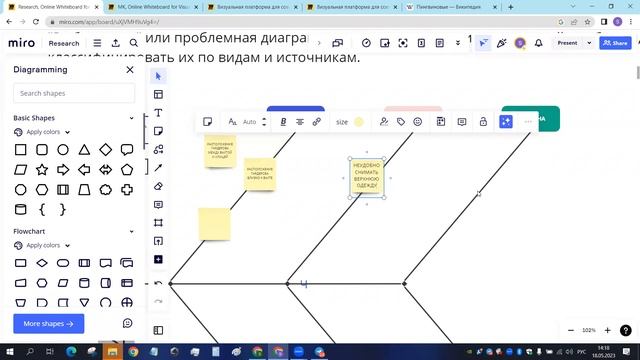Open Miro AI assistant button
This screenshot has width=640, height=360.
(x=506, y=122)
